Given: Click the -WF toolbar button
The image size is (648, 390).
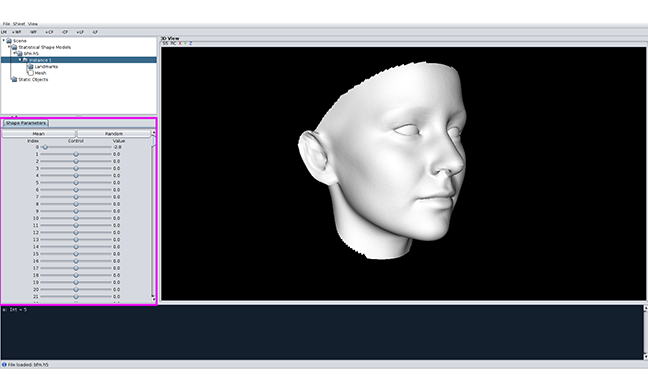Looking at the screenshot, I should click(33, 32).
